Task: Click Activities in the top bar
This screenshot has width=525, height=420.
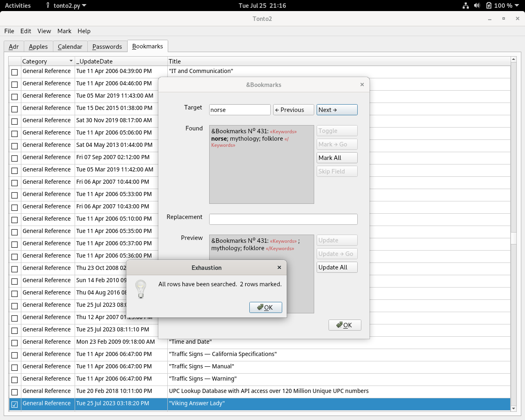Action: tap(18, 5)
